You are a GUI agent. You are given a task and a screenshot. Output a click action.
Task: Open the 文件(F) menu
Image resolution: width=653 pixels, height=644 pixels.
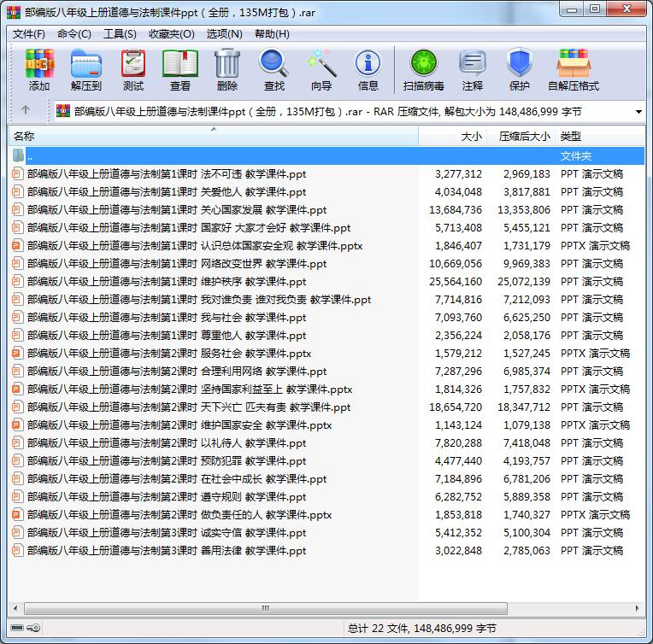coord(29,33)
